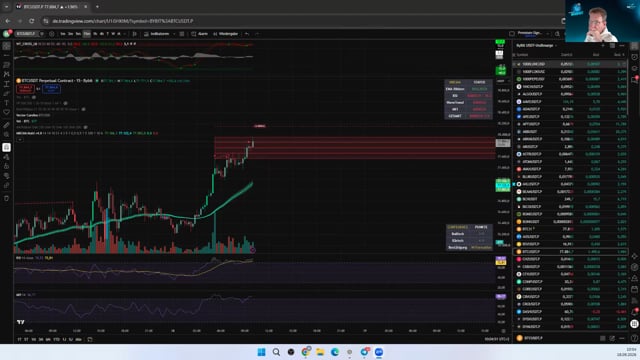Open the Bybit USDT watchlist name dropdown

click(x=536, y=46)
